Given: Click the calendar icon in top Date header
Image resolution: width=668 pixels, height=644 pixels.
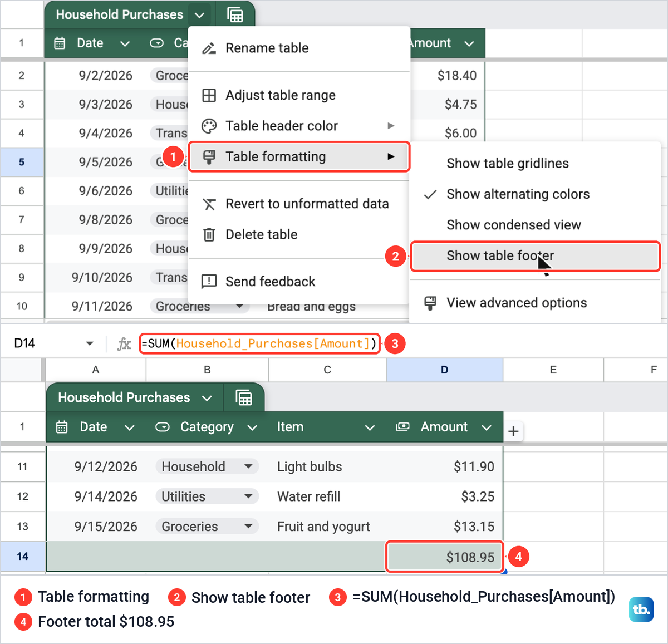Looking at the screenshot, I should [60, 43].
